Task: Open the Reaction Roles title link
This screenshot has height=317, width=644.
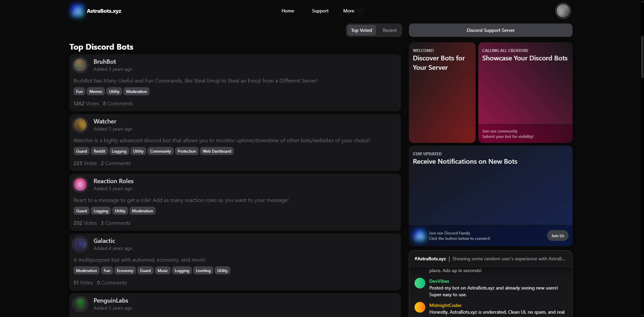Action: (113, 181)
